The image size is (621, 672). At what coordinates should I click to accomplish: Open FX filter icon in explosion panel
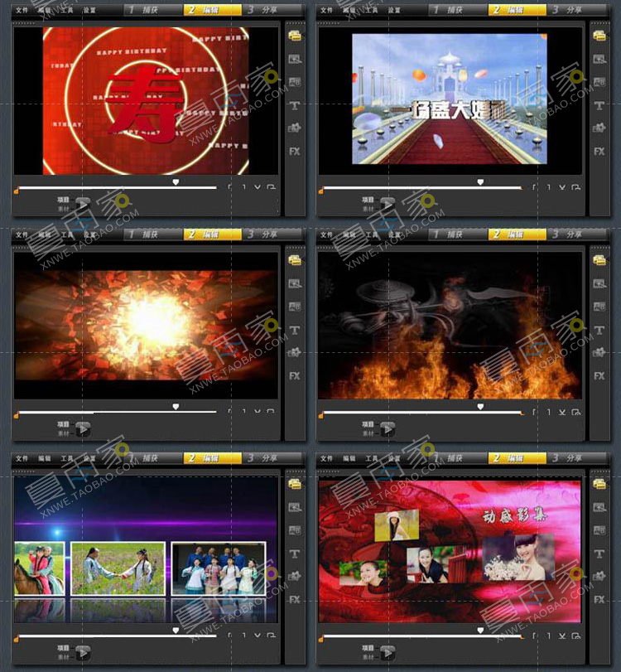(x=295, y=376)
